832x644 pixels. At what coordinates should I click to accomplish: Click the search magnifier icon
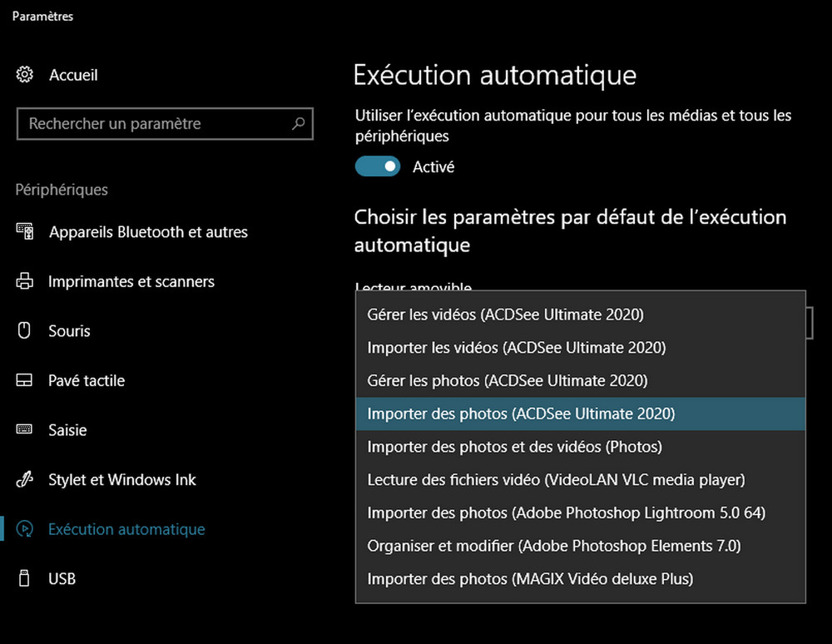point(298,124)
